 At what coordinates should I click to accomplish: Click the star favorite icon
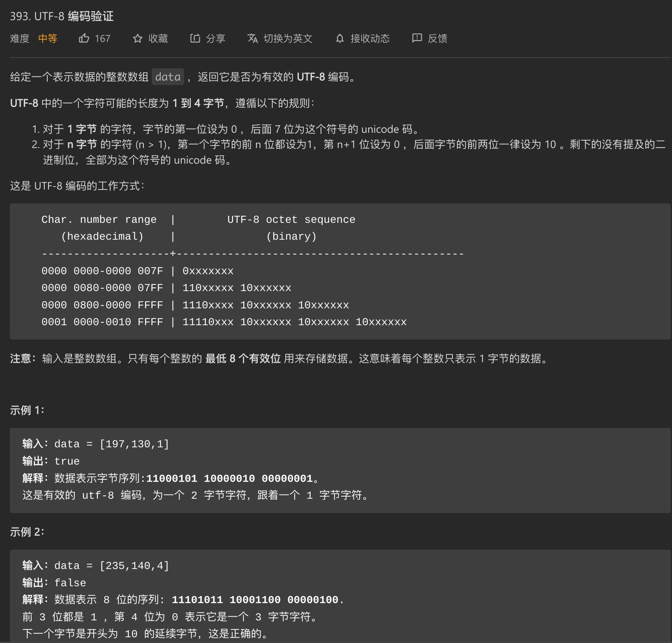138,39
